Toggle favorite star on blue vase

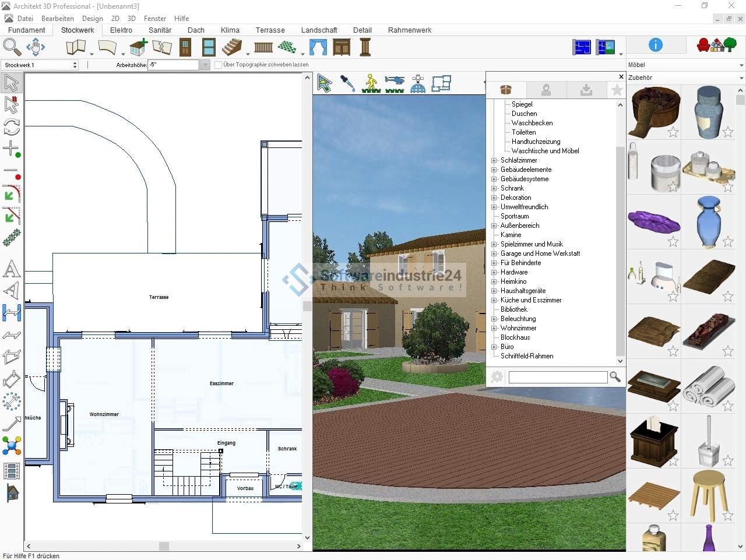click(x=728, y=241)
